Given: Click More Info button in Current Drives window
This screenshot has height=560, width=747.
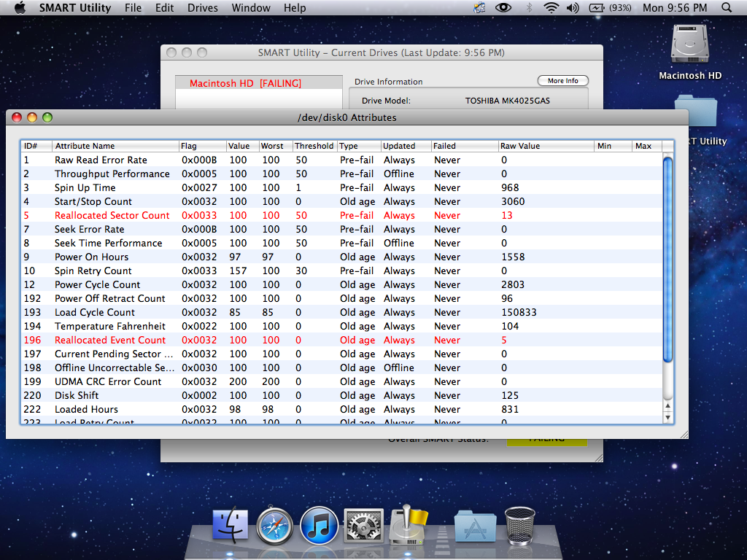Looking at the screenshot, I should tap(562, 81).
